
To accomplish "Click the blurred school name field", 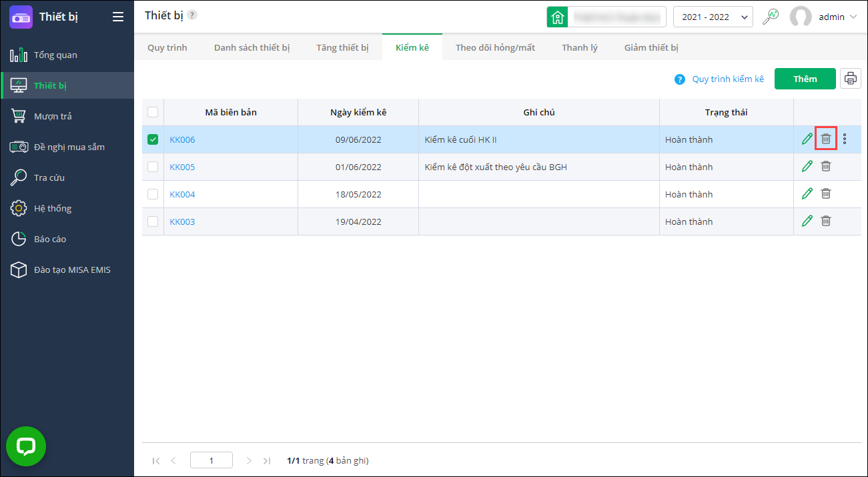I will point(616,17).
